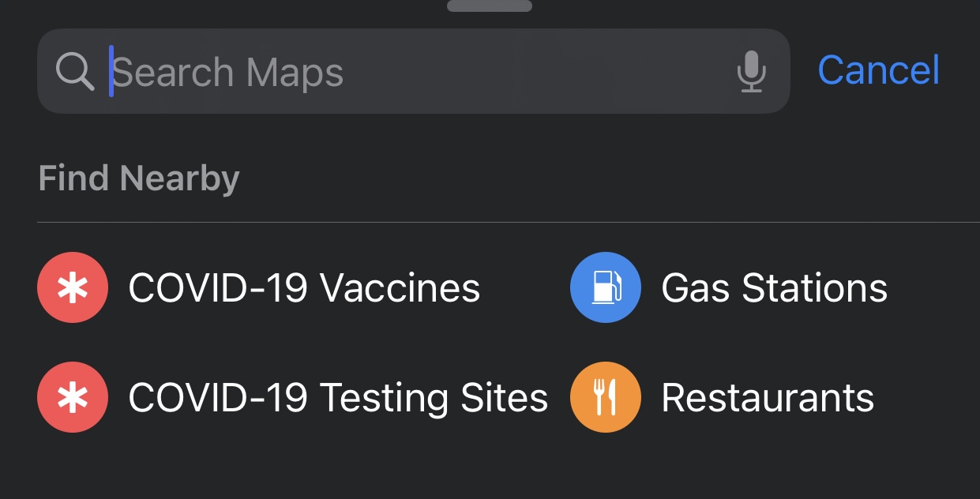980x499 pixels.
Task: Click the blue Cancel link
Action: pyautogui.click(x=879, y=71)
